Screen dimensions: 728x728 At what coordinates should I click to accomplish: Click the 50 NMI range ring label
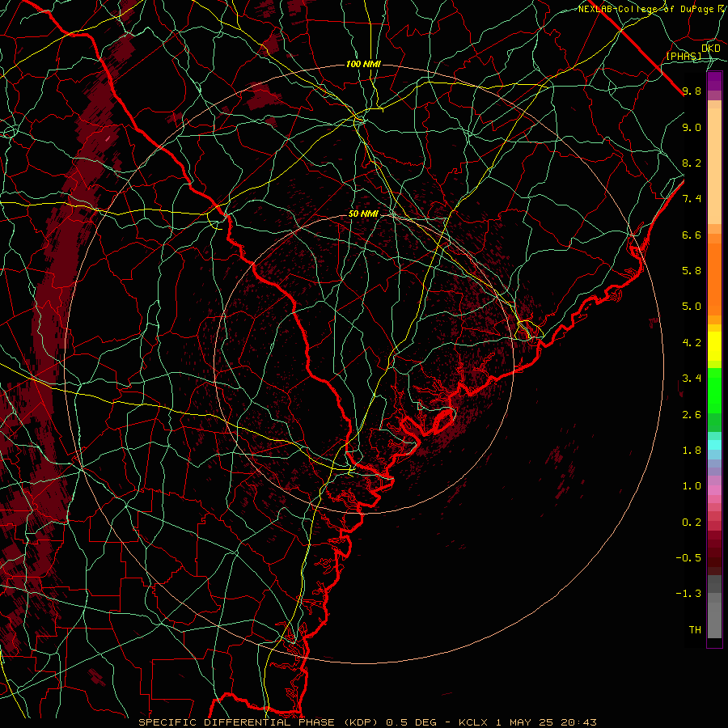(363, 214)
